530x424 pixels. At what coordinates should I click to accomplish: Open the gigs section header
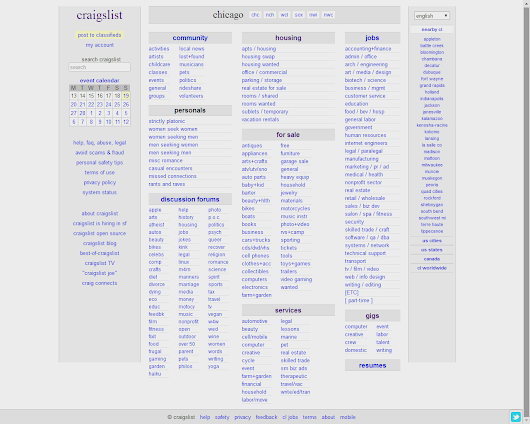click(x=372, y=316)
